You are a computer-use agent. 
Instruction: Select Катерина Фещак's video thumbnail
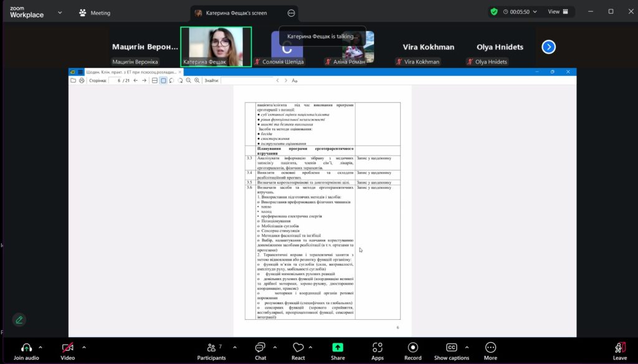coord(216,47)
